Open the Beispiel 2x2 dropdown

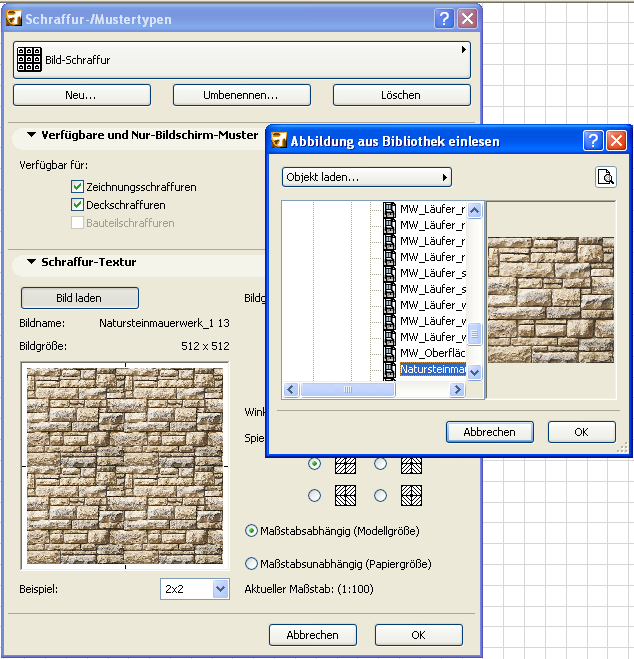(x=195, y=589)
